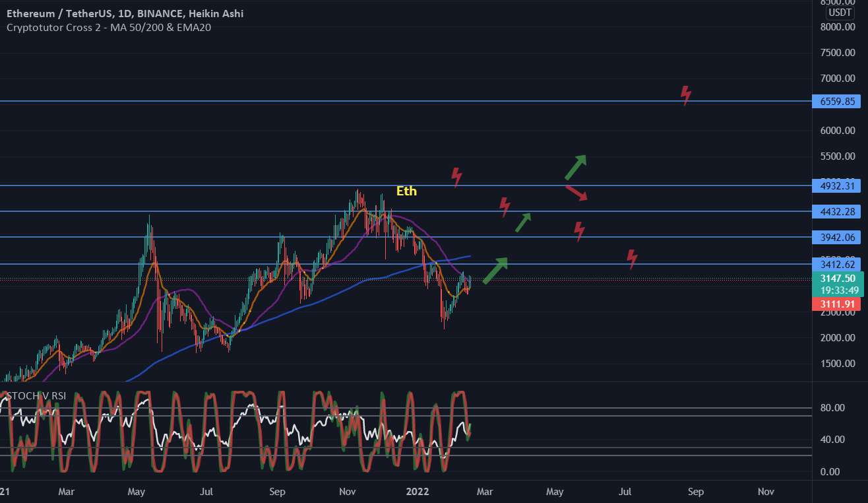
Task: Click the 7500.00 price axis tick
Action: coord(838,53)
